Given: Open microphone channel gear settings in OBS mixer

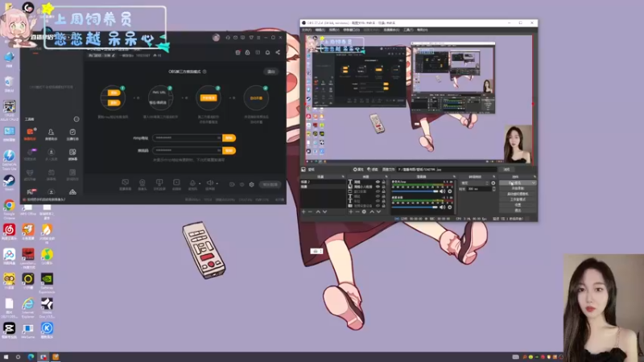Looking at the screenshot, I should tap(450, 191).
